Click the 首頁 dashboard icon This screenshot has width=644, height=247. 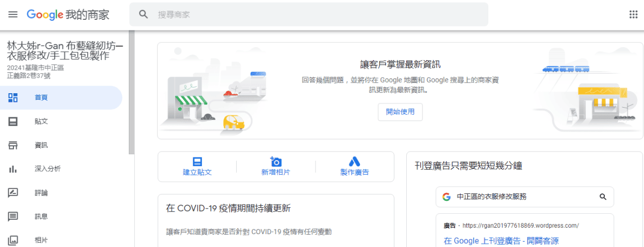coord(13,98)
